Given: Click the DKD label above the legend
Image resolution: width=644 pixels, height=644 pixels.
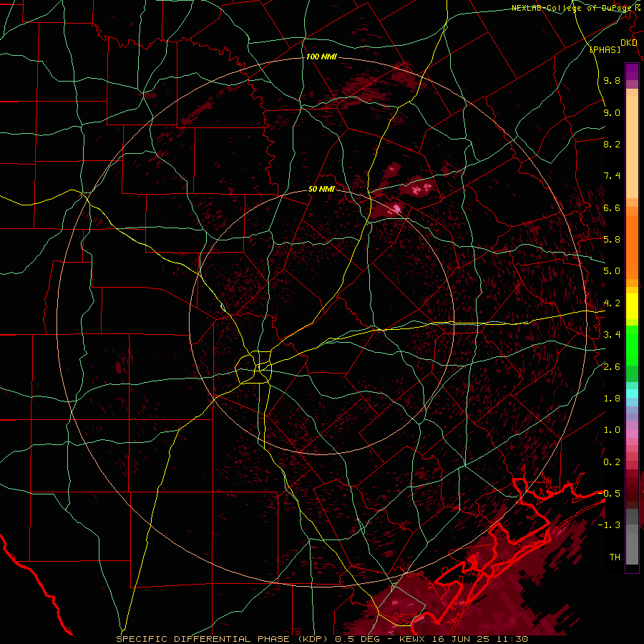Looking at the screenshot, I should [x=629, y=43].
